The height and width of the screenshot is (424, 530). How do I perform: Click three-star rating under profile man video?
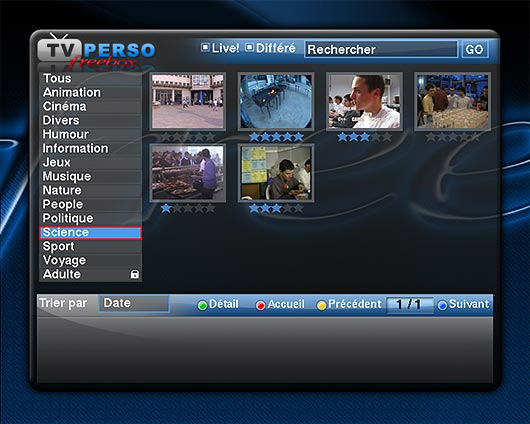coord(364,137)
